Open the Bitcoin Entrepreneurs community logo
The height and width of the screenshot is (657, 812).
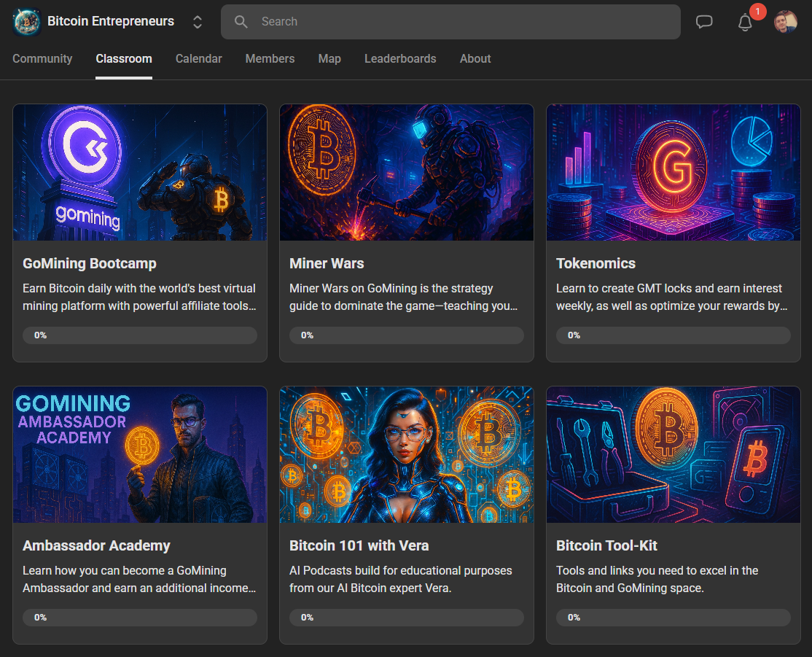(x=27, y=22)
